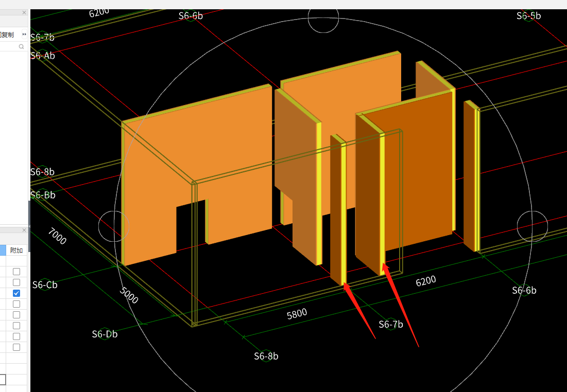567x392 pixels.
Task: Collapse left panel using the splitter arrow handle
Action: click(29, 226)
